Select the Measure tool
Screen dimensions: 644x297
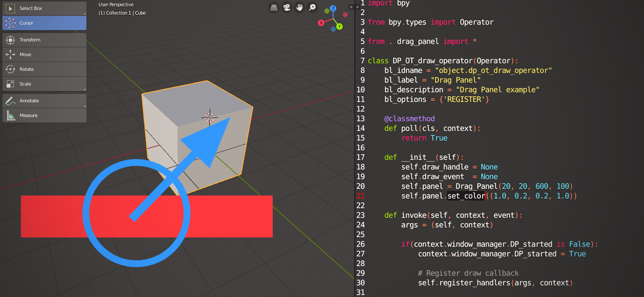click(x=44, y=115)
